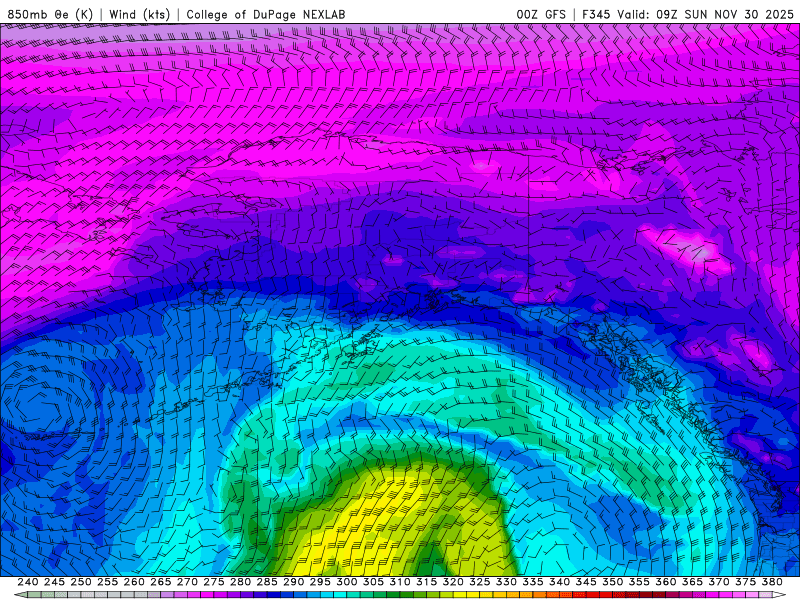Click the 315 value on the color scale
Image resolution: width=800 pixels, height=600 pixels.
tap(427, 582)
